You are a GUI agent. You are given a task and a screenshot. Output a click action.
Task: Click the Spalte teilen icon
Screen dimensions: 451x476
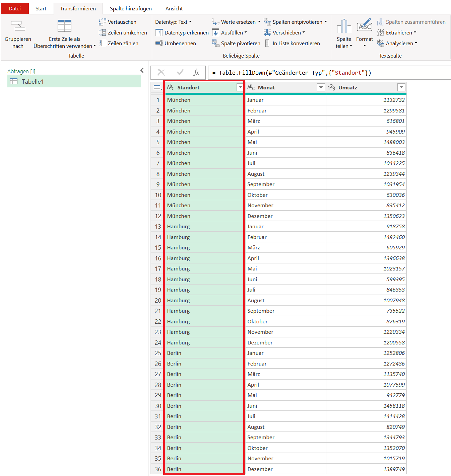coord(344,26)
